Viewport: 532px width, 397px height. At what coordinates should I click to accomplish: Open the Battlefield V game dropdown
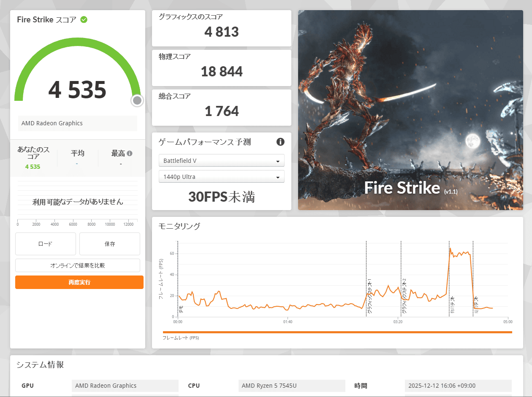pos(221,161)
